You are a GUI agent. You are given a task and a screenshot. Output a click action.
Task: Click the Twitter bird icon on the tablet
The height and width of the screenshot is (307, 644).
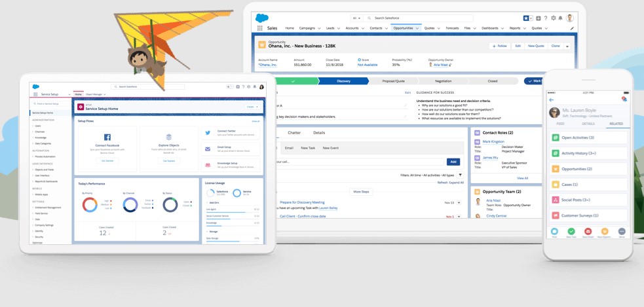208,133
